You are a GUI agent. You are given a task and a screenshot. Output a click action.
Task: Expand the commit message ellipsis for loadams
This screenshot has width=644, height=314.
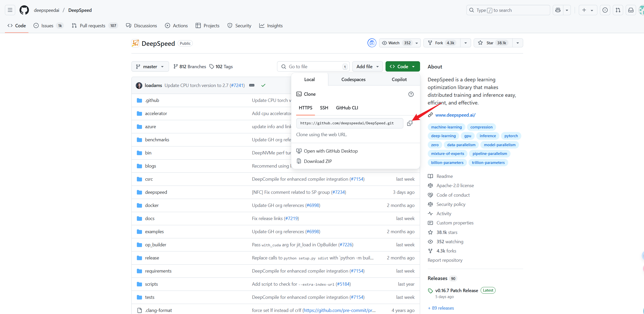252,85
